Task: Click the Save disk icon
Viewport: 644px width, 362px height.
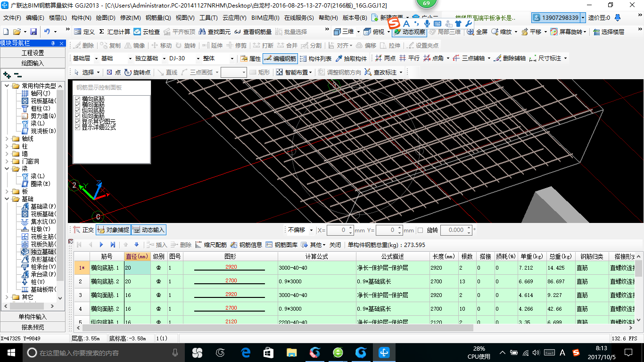Action: click(x=33, y=32)
